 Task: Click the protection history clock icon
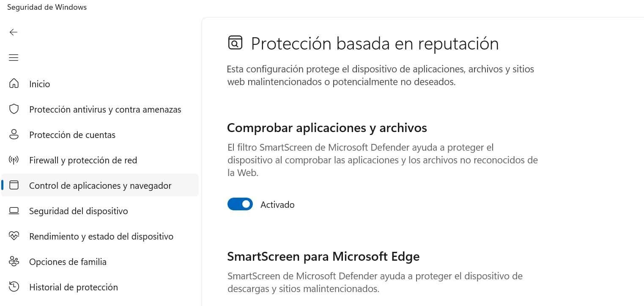coord(14,287)
